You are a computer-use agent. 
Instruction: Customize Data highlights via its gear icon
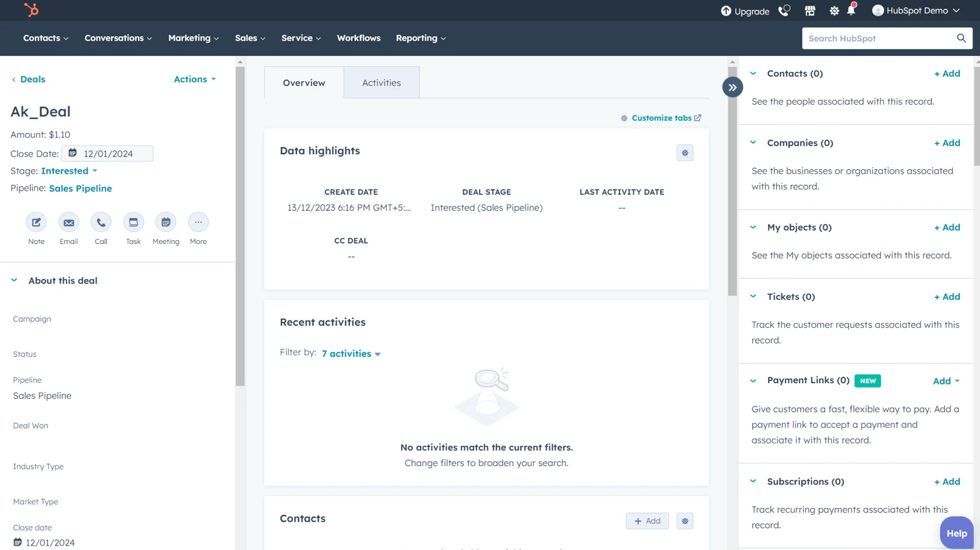(x=685, y=152)
